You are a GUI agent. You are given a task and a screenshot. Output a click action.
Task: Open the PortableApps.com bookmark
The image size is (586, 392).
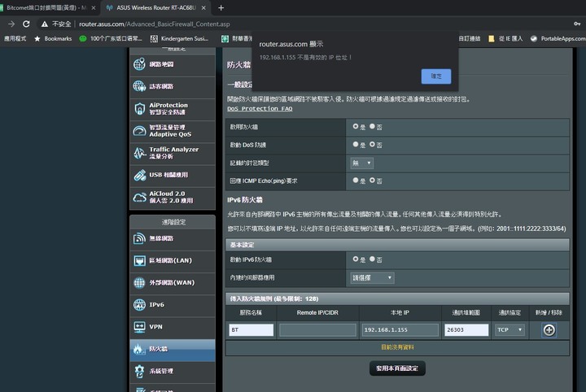coord(558,38)
